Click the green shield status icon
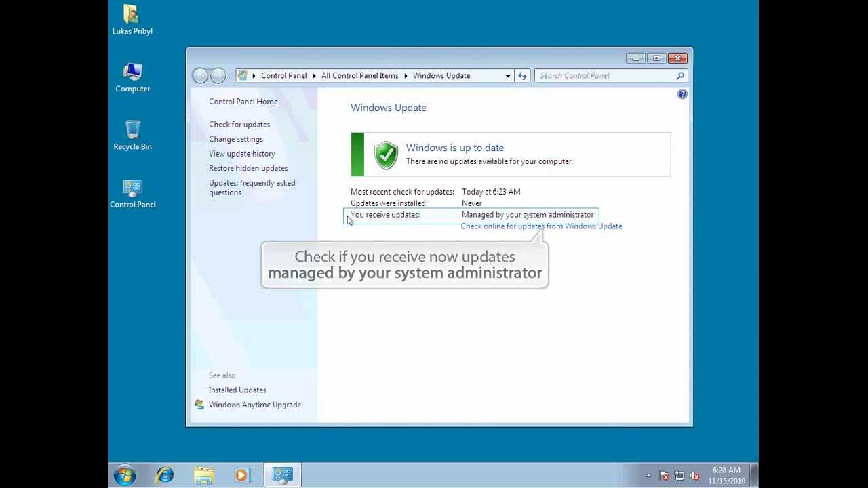This screenshot has height=488, width=868. [x=386, y=155]
